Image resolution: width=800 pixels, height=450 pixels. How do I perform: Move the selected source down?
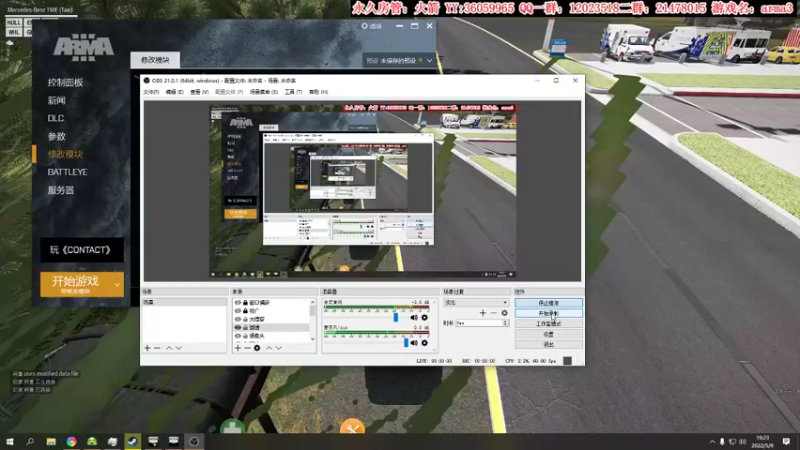[279, 348]
